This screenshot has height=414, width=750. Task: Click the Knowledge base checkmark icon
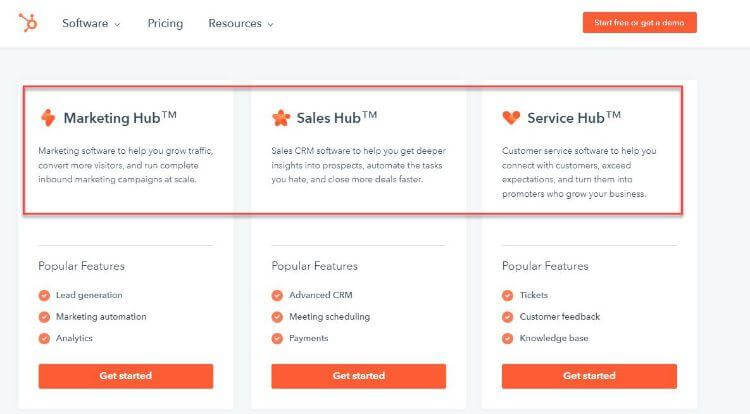pos(507,338)
